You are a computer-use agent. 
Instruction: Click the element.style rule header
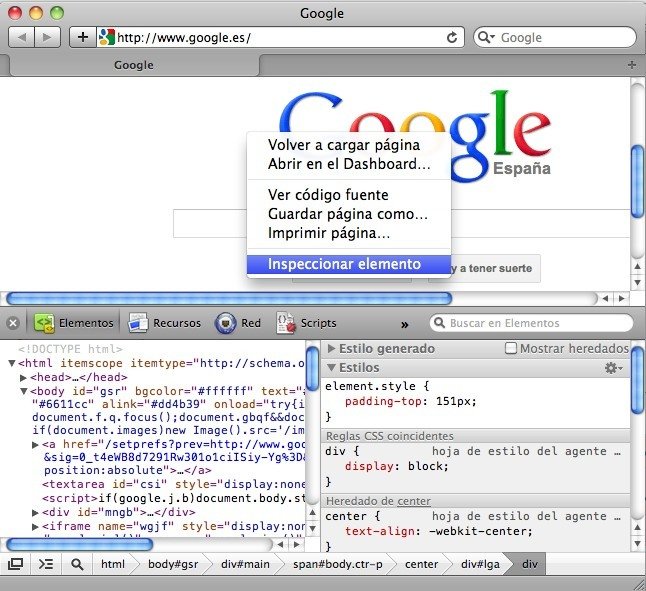[x=377, y=386]
